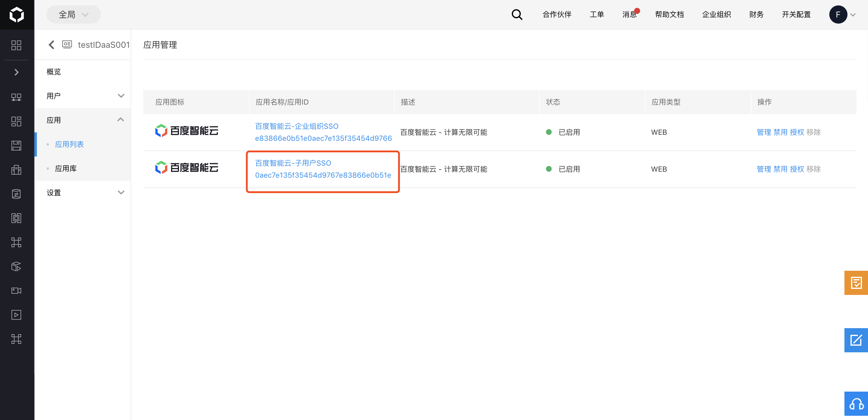Click the 应用图标 column header
The width and height of the screenshot is (868, 420).
pyautogui.click(x=170, y=102)
